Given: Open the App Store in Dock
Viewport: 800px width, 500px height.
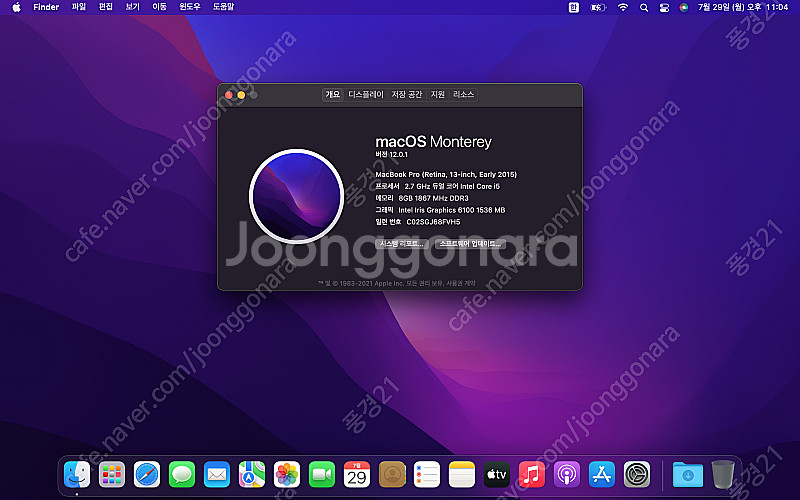Looking at the screenshot, I should pos(602,474).
